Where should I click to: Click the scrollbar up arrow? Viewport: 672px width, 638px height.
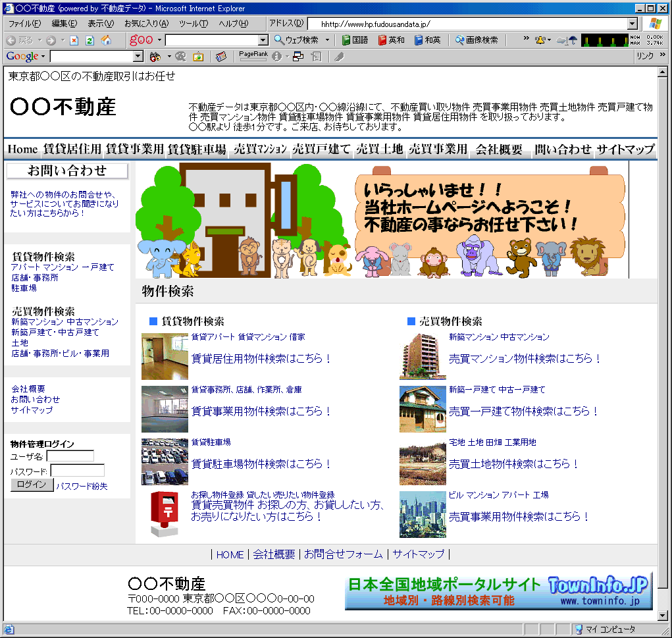[663, 72]
